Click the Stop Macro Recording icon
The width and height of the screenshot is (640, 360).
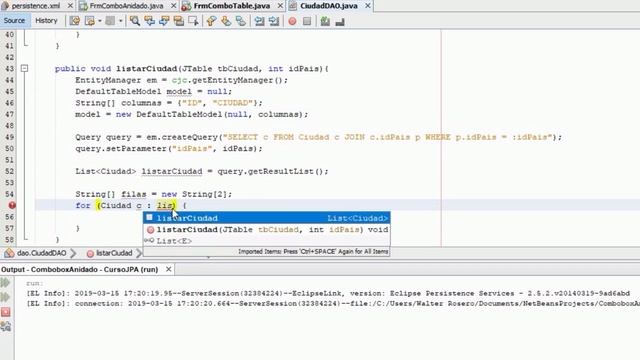point(307,21)
